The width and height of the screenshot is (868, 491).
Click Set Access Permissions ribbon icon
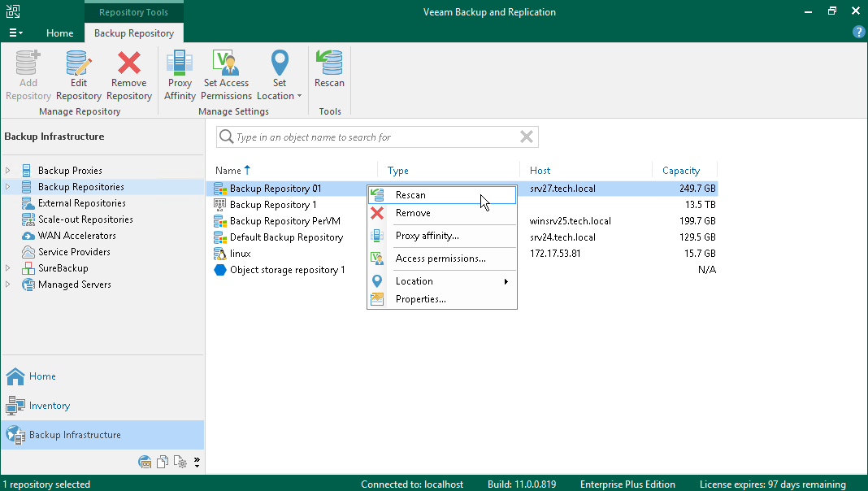click(x=226, y=76)
